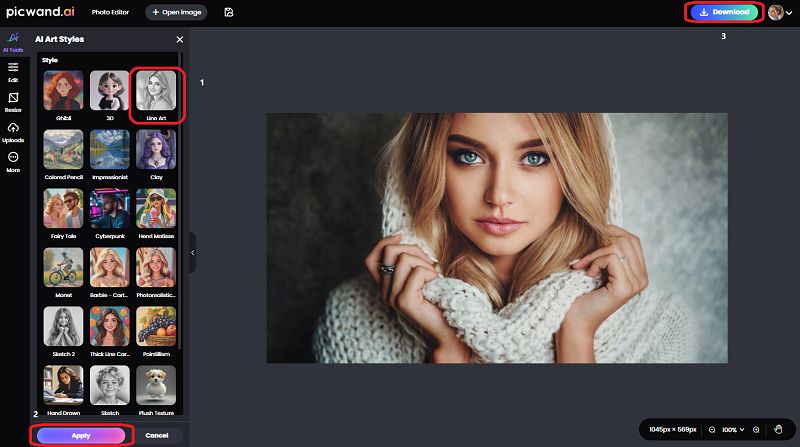Open the Edit sidebar tool

coord(13,72)
